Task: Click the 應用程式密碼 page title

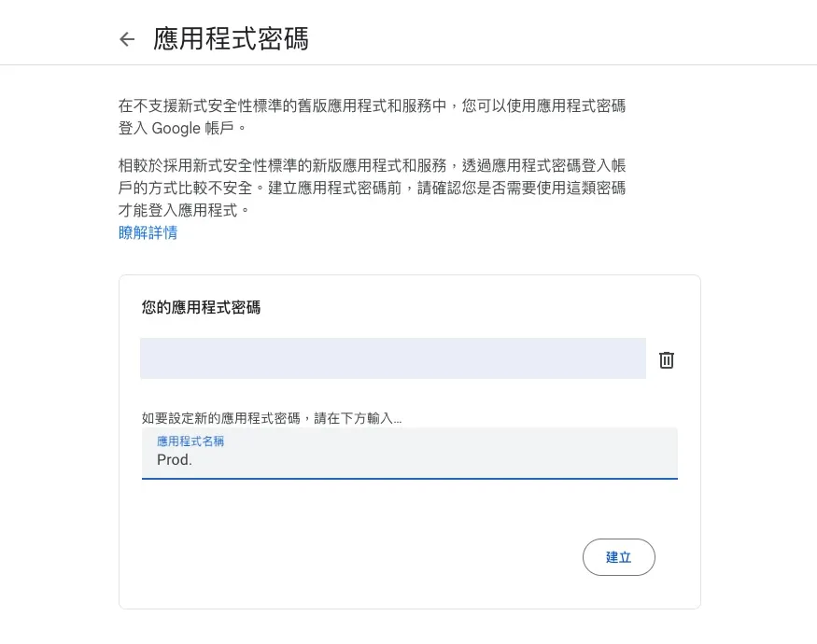Action: point(231,39)
